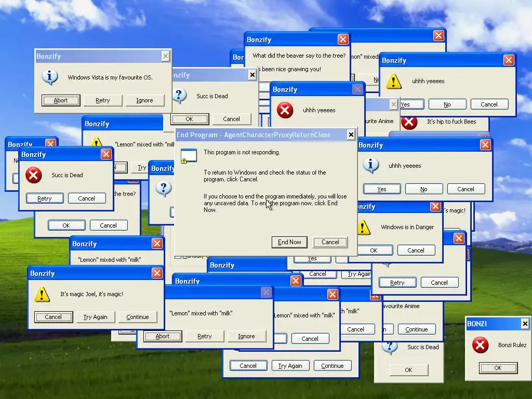Click Cancel in It's magic Joel dialog
Image resolution: width=532 pixels, height=399 pixels.
coord(54,317)
